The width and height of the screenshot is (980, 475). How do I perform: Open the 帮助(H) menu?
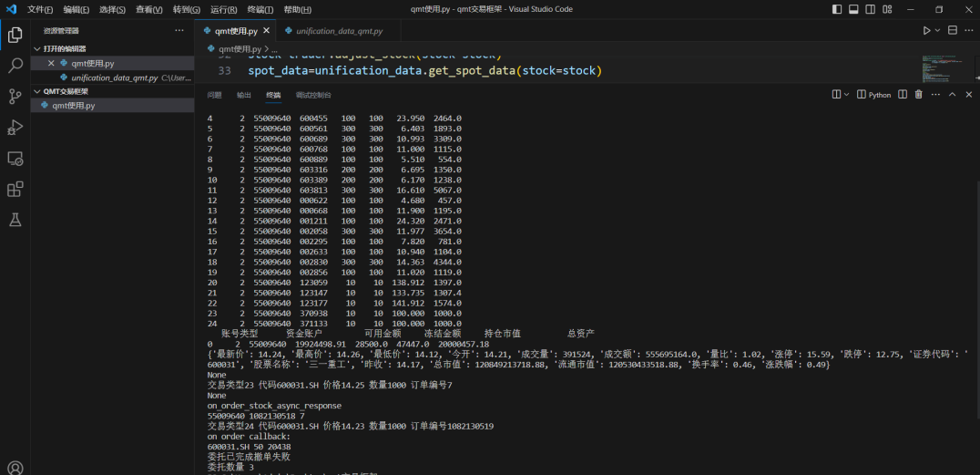(x=298, y=9)
